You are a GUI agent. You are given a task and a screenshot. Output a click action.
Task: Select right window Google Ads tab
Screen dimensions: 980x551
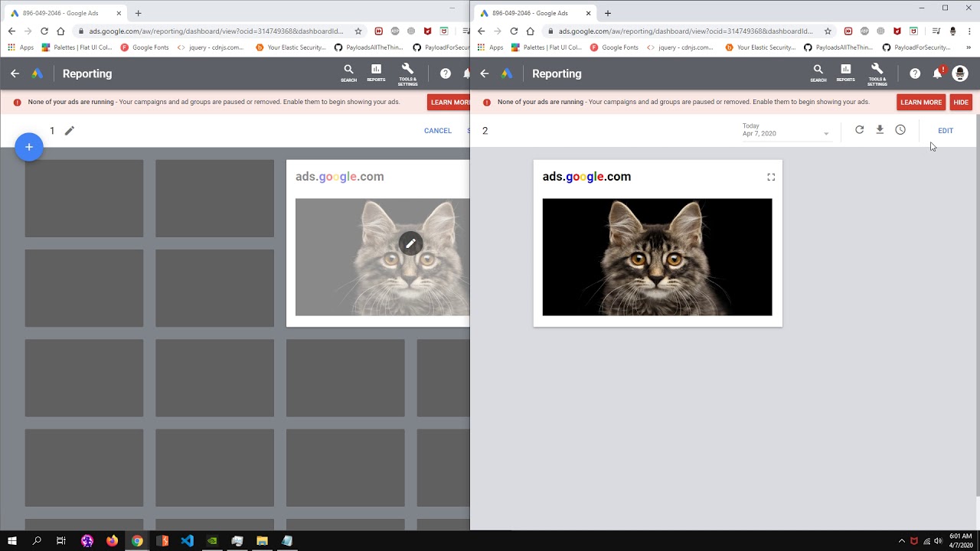point(534,13)
